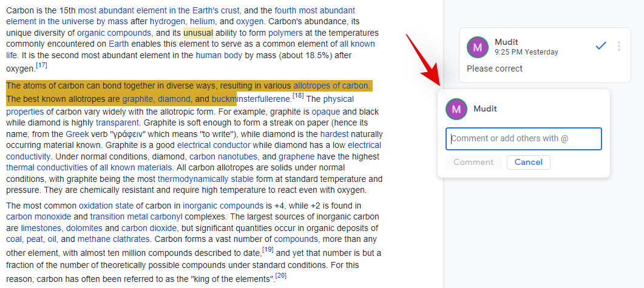Open the "carbon nanotubes" link
Screen dimensions: 644x288
219,156
